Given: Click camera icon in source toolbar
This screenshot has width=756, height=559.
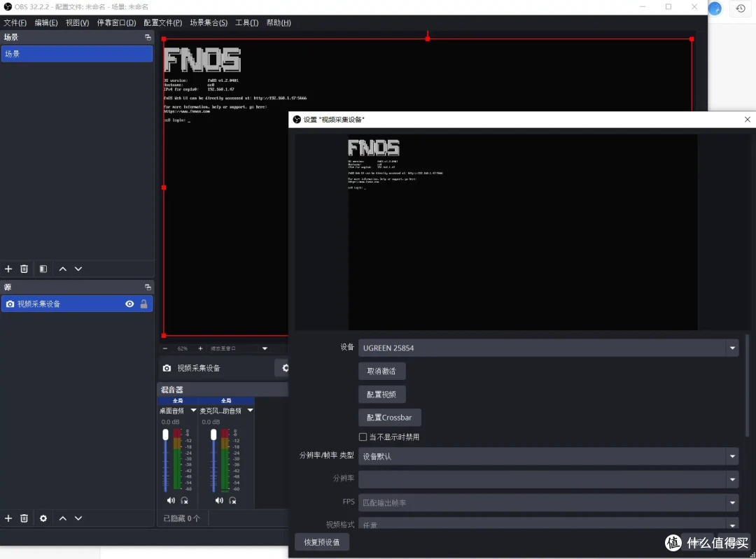Looking at the screenshot, I should pyautogui.click(x=167, y=368).
